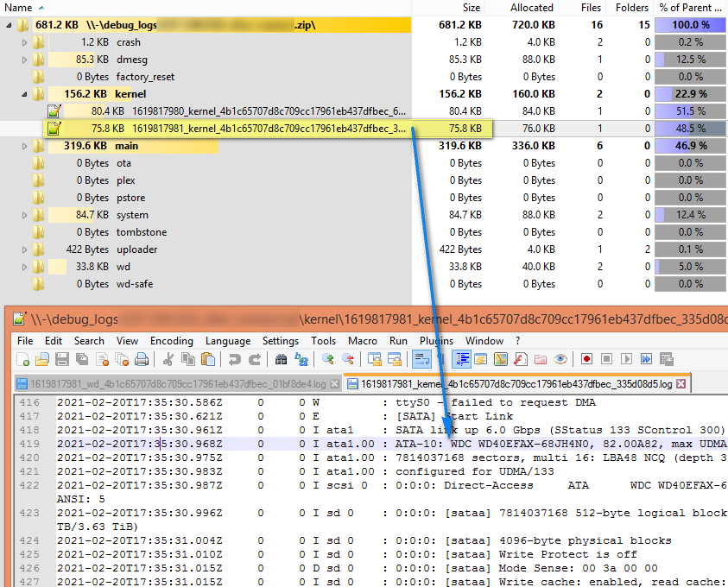Open the Edit menu

(54, 341)
